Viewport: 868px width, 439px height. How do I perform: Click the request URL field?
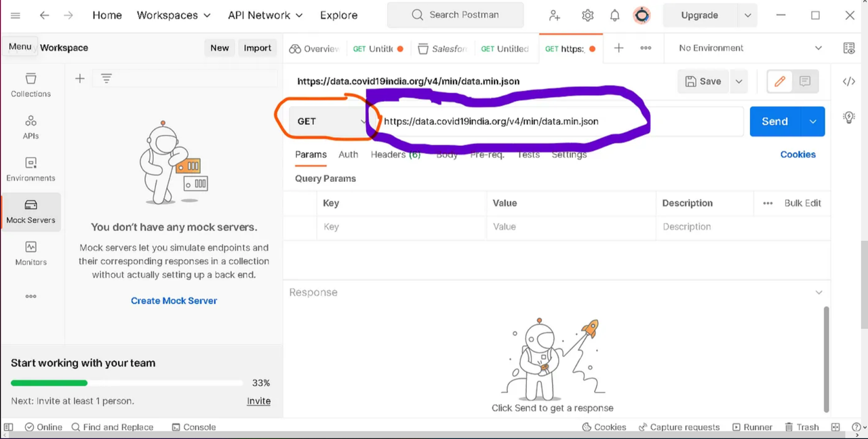click(560, 121)
